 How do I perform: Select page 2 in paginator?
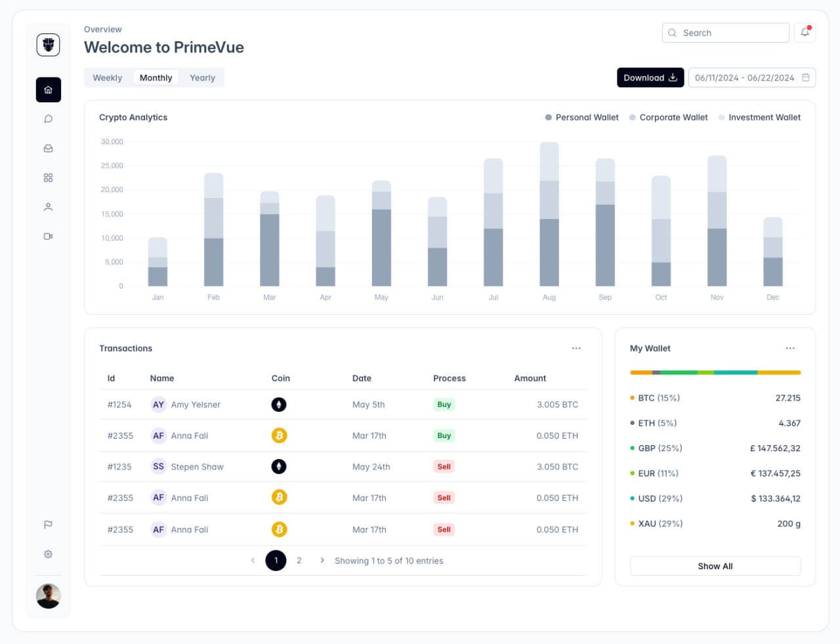click(299, 560)
